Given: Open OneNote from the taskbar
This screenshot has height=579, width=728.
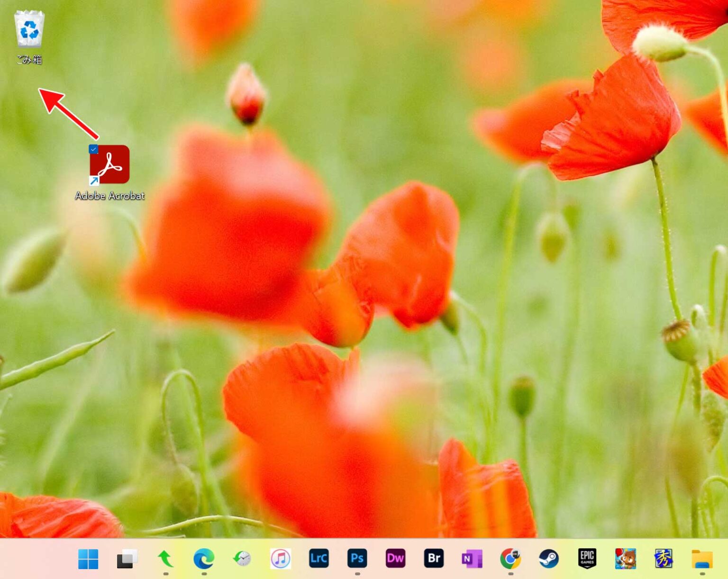Looking at the screenshot, I should pyautogui.click(x=472, y=559).
